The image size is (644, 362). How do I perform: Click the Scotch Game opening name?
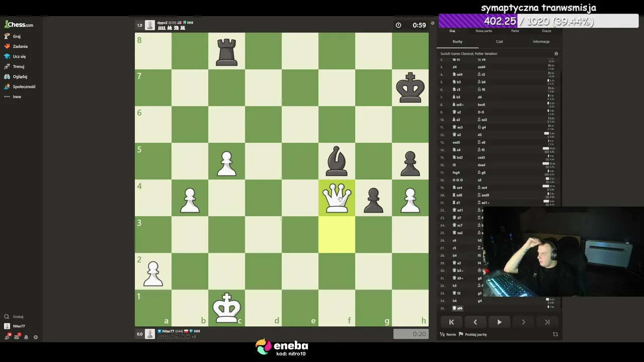pyautogui.click(x=468, y=54)
